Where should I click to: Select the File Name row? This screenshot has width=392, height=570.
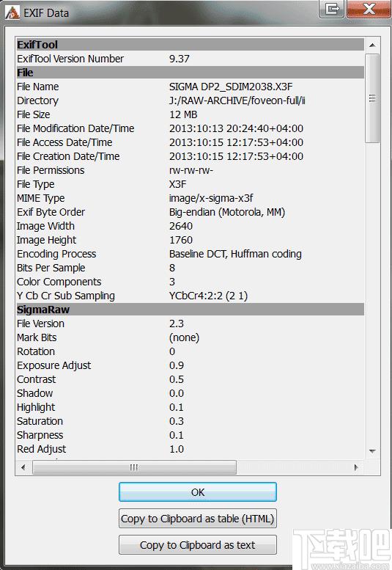(x=191, y=87)
